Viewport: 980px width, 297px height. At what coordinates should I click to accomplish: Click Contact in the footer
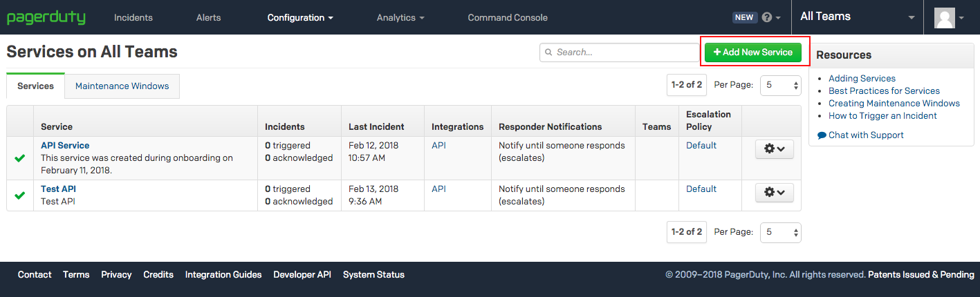point(35,274)
